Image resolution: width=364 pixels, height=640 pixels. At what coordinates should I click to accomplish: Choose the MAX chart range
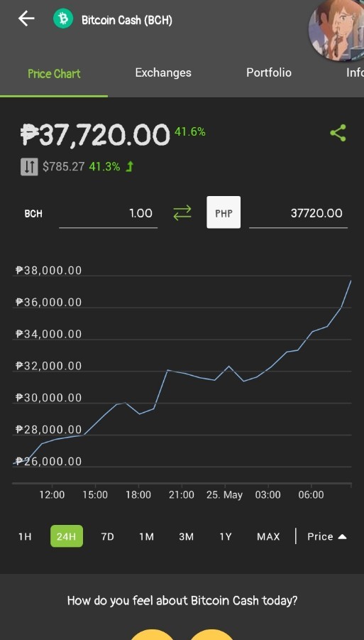pos(268,536)
